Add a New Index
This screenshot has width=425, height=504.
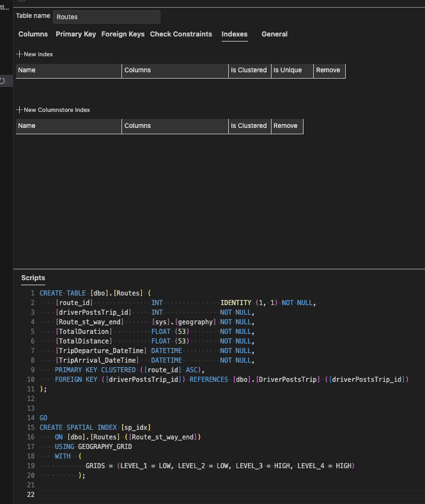coord(35,54)
